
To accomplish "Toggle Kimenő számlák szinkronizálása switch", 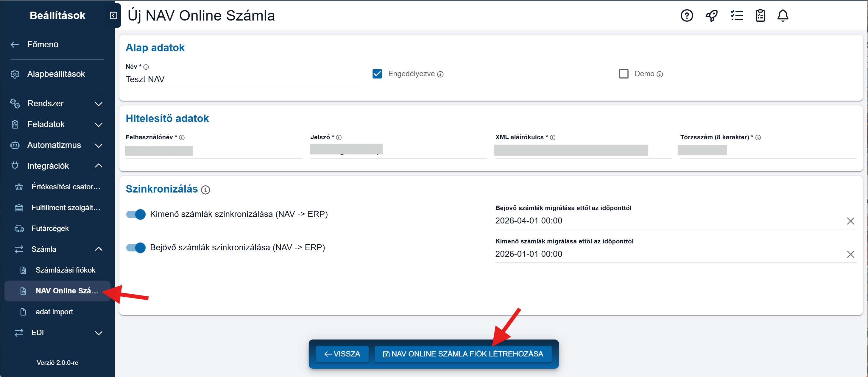I will 136,214.
